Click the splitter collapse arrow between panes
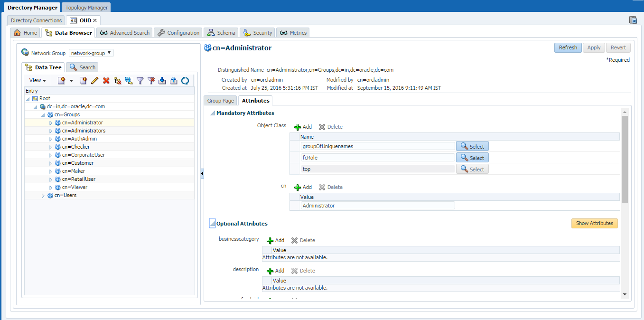Screen dimensions: 644x320 (x=202, y=174)
